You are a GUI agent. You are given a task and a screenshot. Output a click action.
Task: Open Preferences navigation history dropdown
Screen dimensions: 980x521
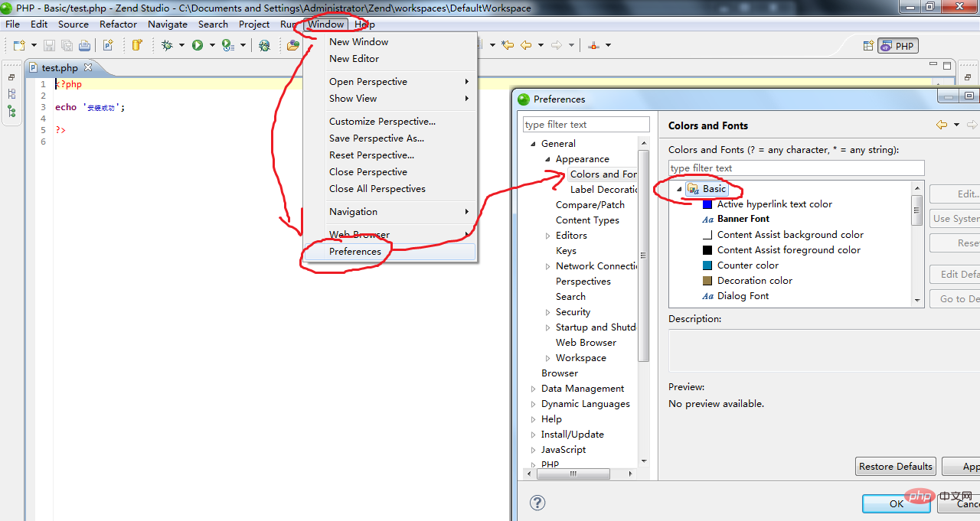coord(957,125)
